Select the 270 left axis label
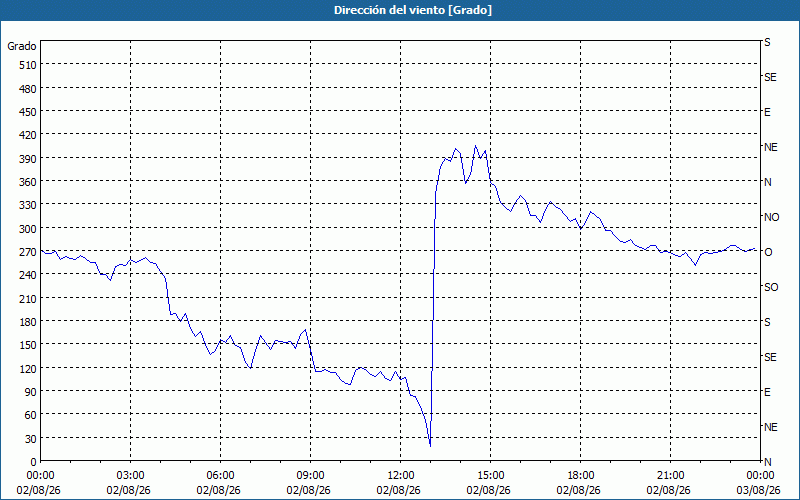The width and height of the screenshot is (800, 500). (x=28, y=252)
